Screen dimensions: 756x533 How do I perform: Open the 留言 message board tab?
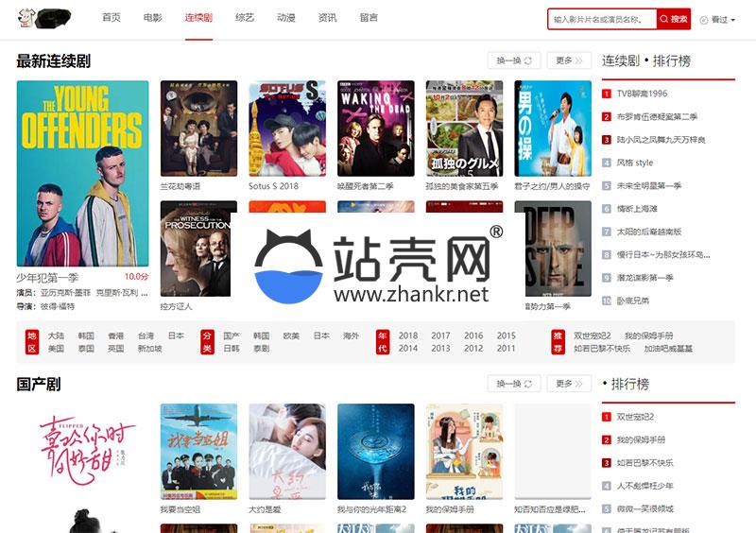[x=369, y=17]
